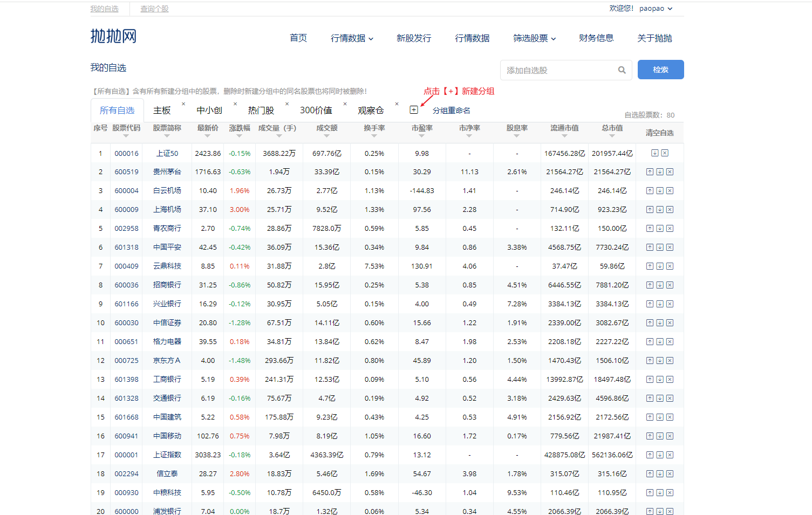Image resolution: width=812 pixels, height=515 pixels.
Task: Delete 上证50 from the watchlist
Action: pos(665,153)
